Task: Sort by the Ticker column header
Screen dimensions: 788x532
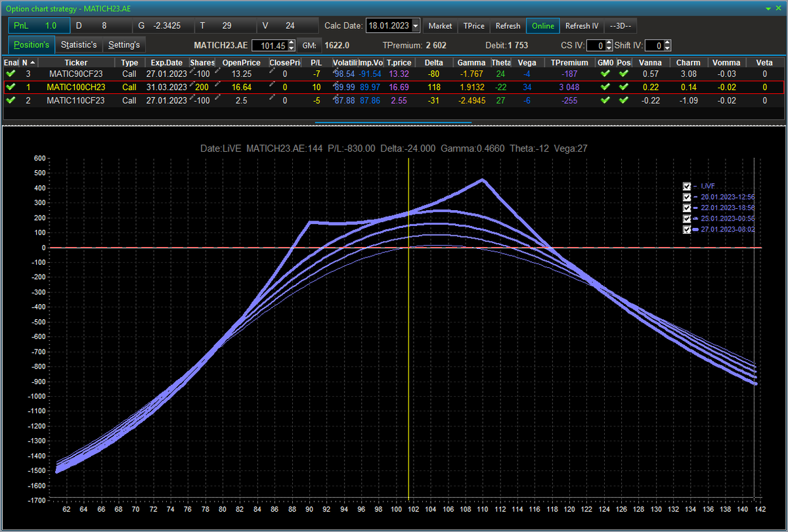Action: pyautogui.click(x=76, y=62)
